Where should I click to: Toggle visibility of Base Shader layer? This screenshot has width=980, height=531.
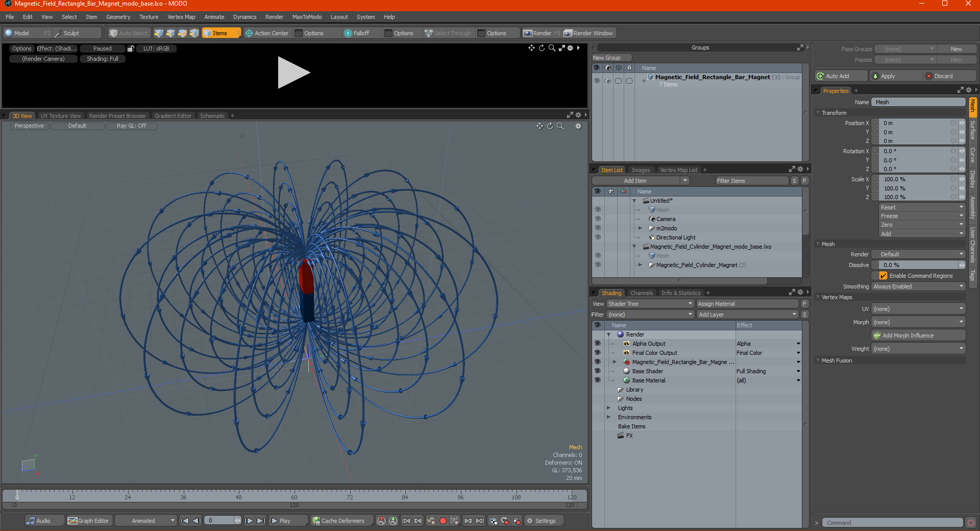tap(598, 371)
